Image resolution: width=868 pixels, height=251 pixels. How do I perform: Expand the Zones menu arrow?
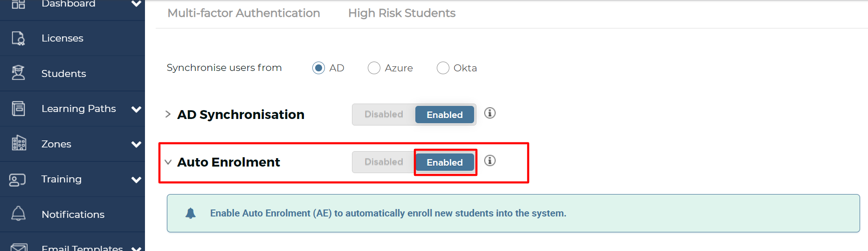[x=136, y=144]
